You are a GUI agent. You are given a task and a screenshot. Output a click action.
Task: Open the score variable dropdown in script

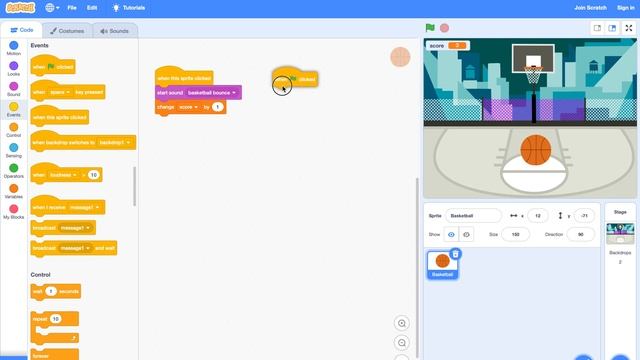(x=188, y=107)
